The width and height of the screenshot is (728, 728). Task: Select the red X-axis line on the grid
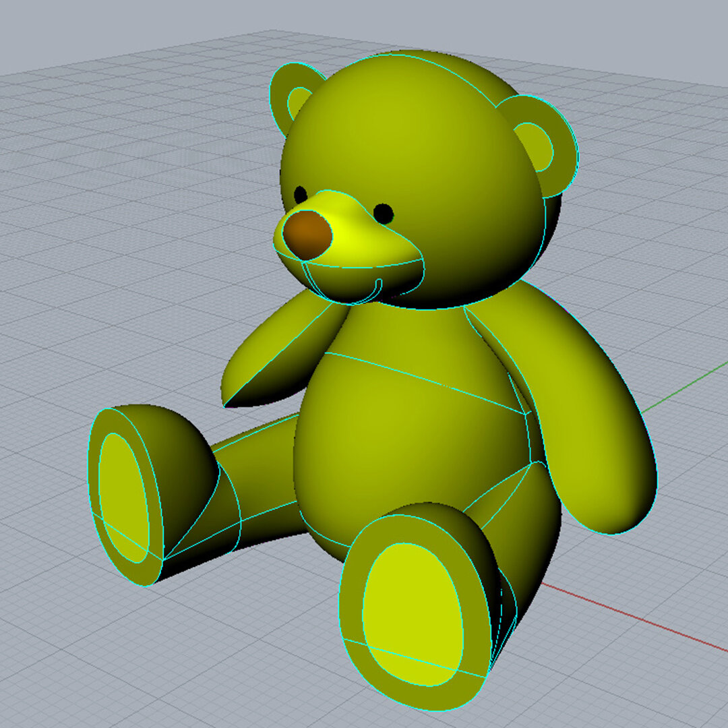(x=634, y=616)
